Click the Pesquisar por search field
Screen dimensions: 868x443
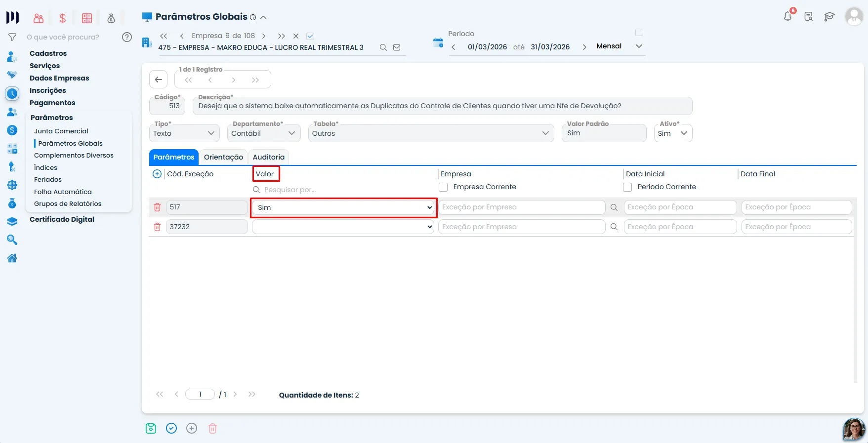[x=343, y=190]
